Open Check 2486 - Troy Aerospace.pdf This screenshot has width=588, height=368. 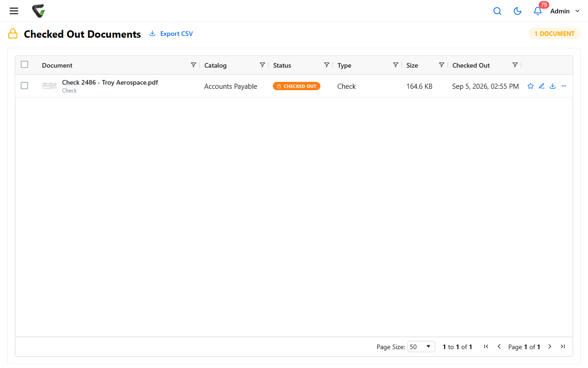[x=110, y=83]
